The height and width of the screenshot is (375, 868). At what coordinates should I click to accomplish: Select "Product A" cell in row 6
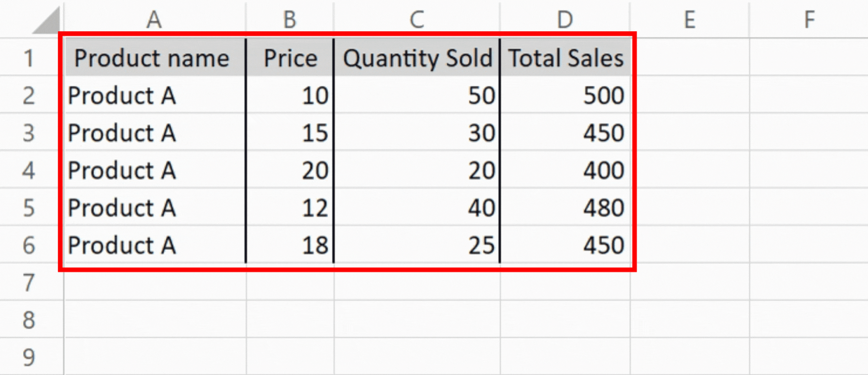[155, 245]
